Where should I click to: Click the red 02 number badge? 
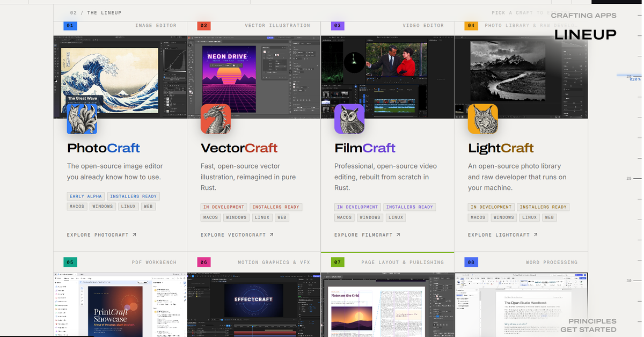pos(204,25)
